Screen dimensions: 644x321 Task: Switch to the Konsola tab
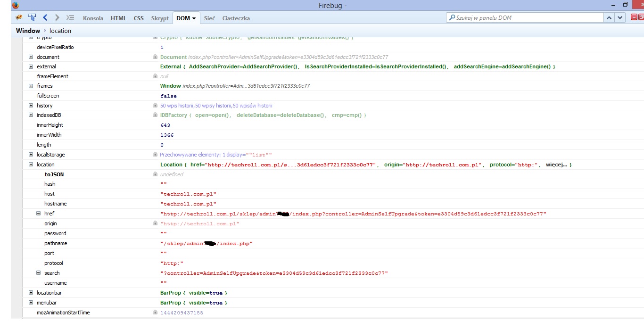pyautogui.click(x=93, y=18)
